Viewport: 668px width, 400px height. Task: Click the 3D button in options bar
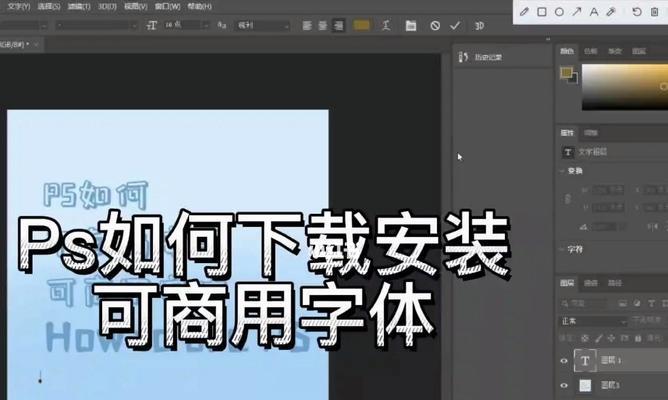(479, 26)
